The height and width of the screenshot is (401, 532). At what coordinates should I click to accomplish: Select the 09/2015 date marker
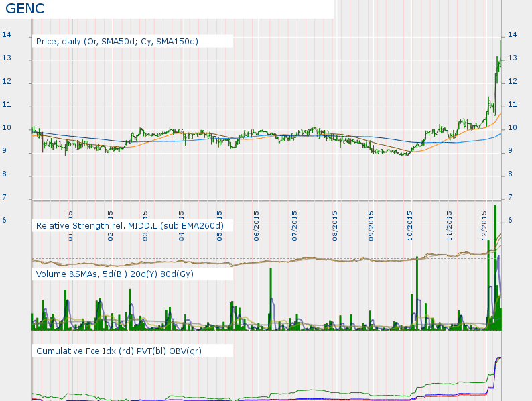[x=372, y=227]
